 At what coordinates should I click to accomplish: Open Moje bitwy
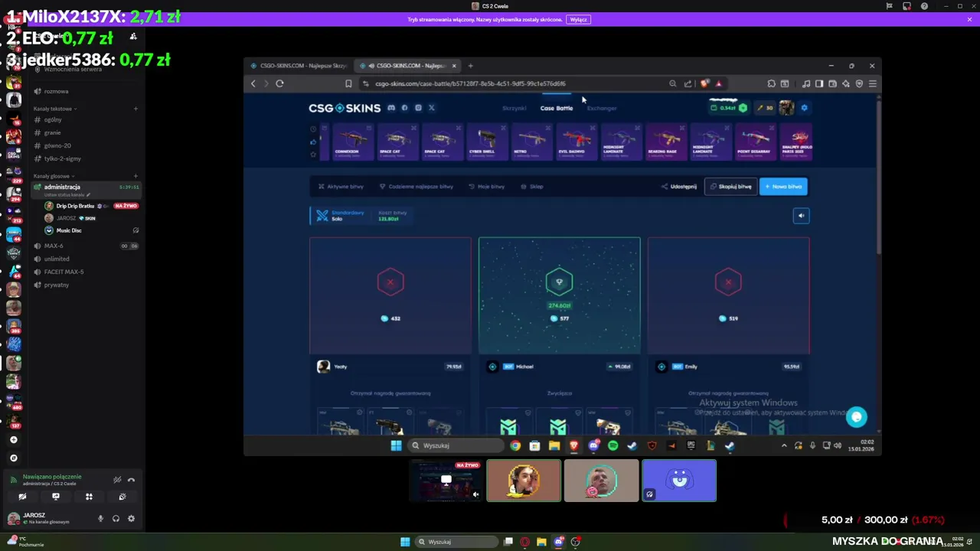487,187
